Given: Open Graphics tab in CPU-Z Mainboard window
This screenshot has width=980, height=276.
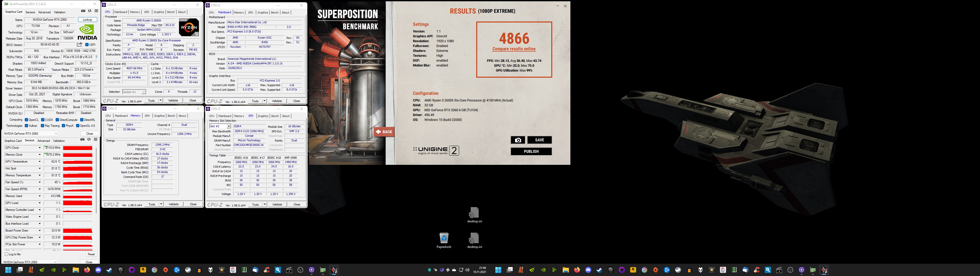Looking at the screenshot, I should pyautogui.click(x=263, y=13).
